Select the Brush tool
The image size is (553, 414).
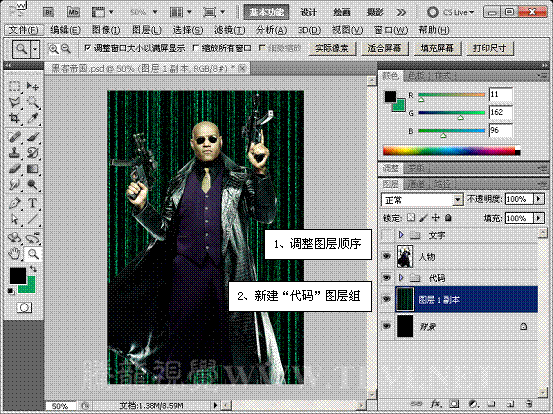tap(32, 136)
